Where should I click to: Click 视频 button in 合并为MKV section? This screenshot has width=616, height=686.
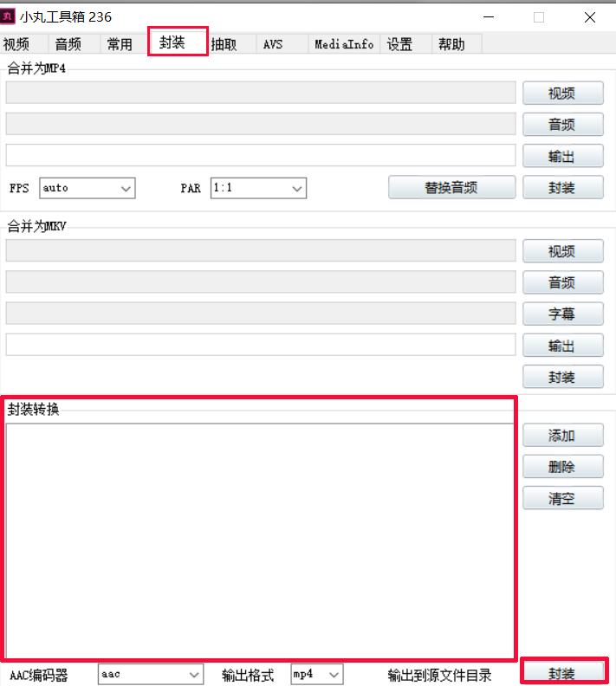562,251
